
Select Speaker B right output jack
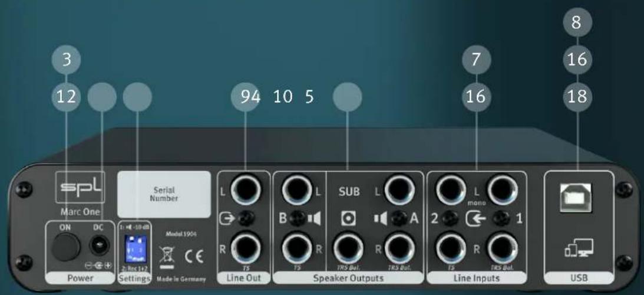[x=297, y=250]
